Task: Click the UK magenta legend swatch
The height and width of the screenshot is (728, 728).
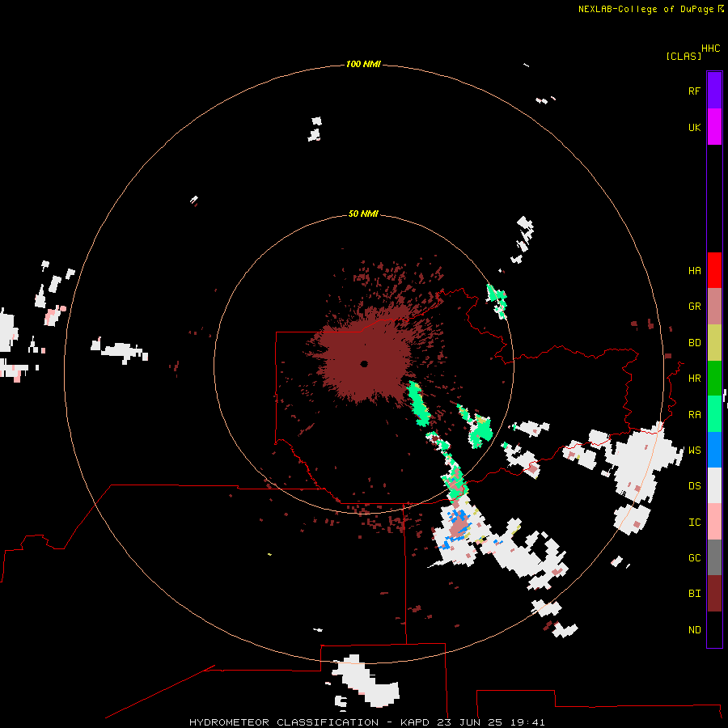Action: (714, 127)
